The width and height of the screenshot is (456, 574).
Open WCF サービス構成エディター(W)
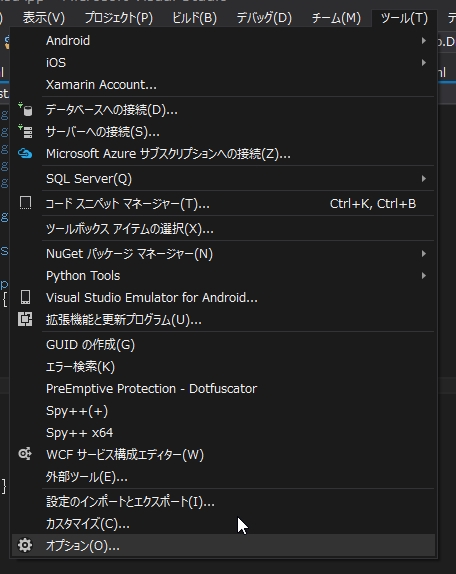tap(223, 454)
